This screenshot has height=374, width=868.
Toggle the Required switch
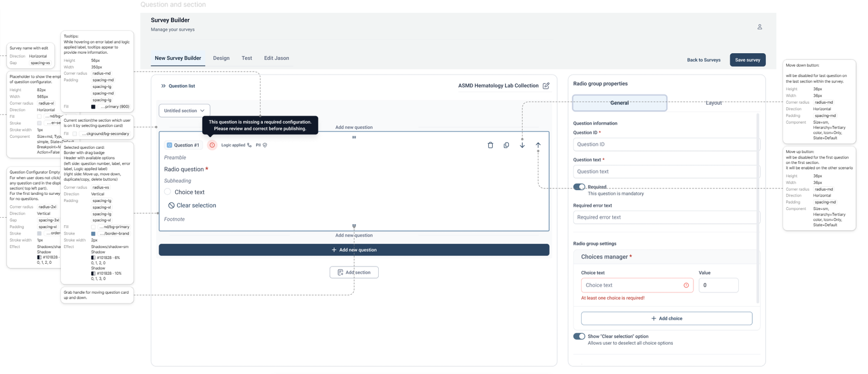[x=579, y=187]
